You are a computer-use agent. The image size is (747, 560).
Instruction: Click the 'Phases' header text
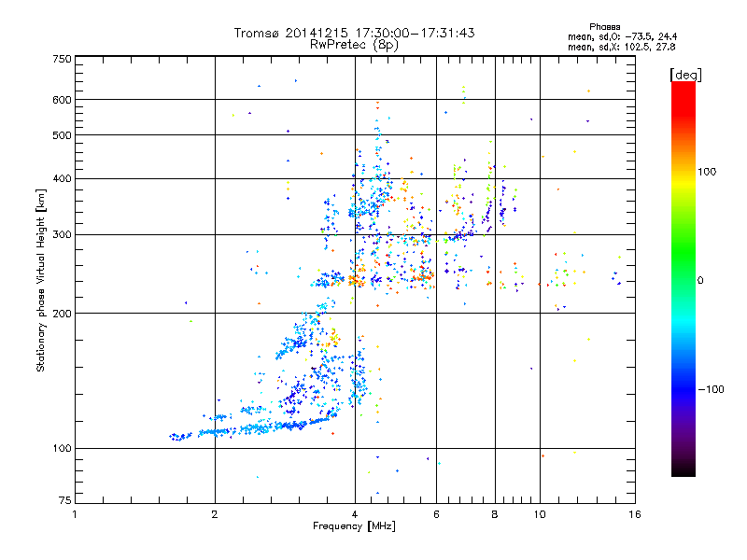pos(604,27)
